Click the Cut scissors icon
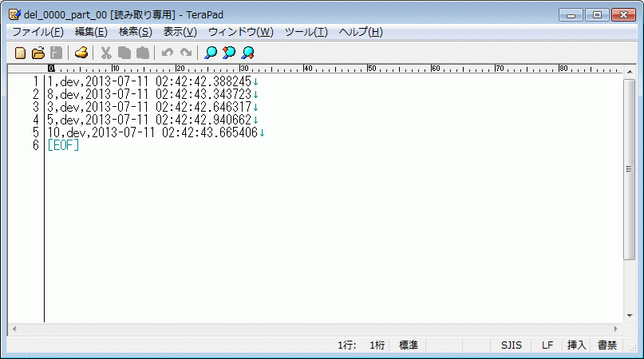The height and width of the screenshot is (359, 644). pos(106,53)
